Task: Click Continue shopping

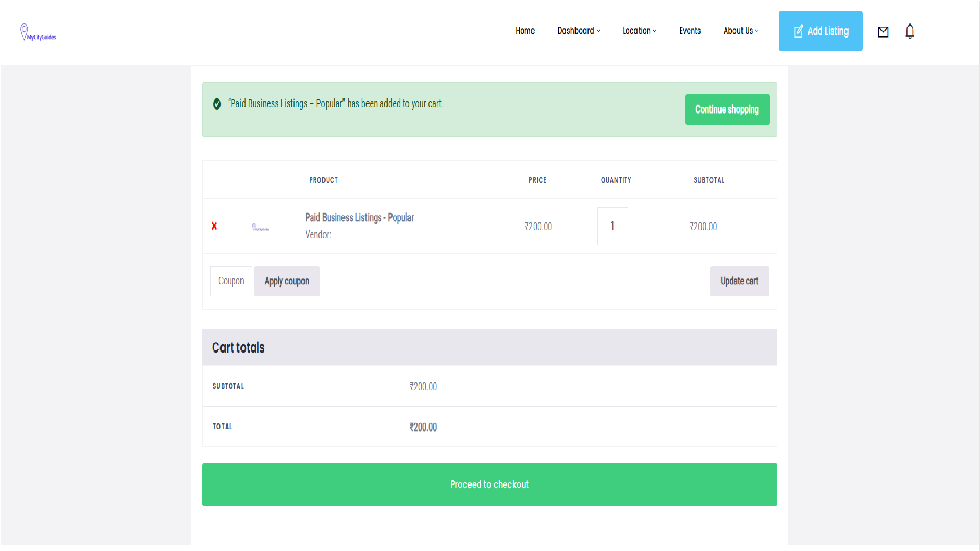Action: coord(727,109)
